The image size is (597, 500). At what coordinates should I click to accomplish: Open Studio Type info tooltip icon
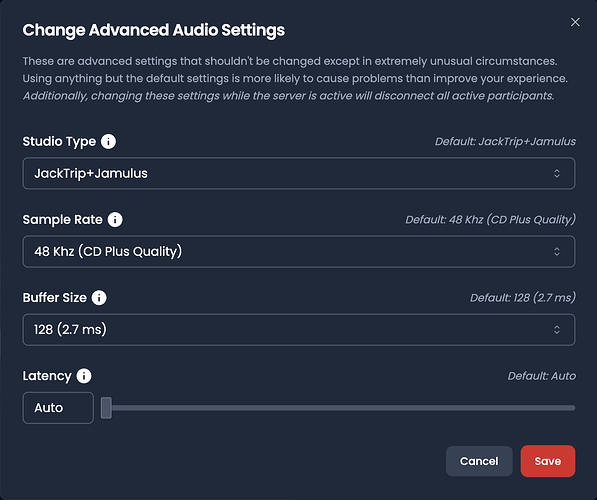(108, 142)
